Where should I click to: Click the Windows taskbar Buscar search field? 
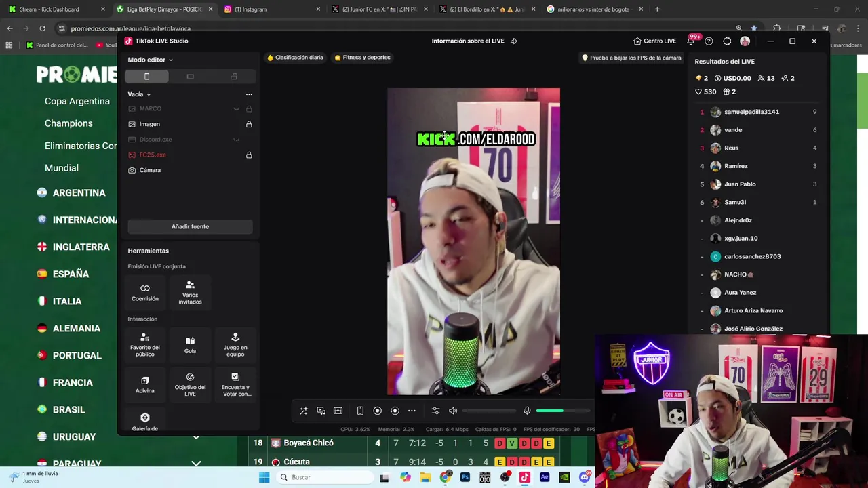pyautogui.click(x=324, y=477)
